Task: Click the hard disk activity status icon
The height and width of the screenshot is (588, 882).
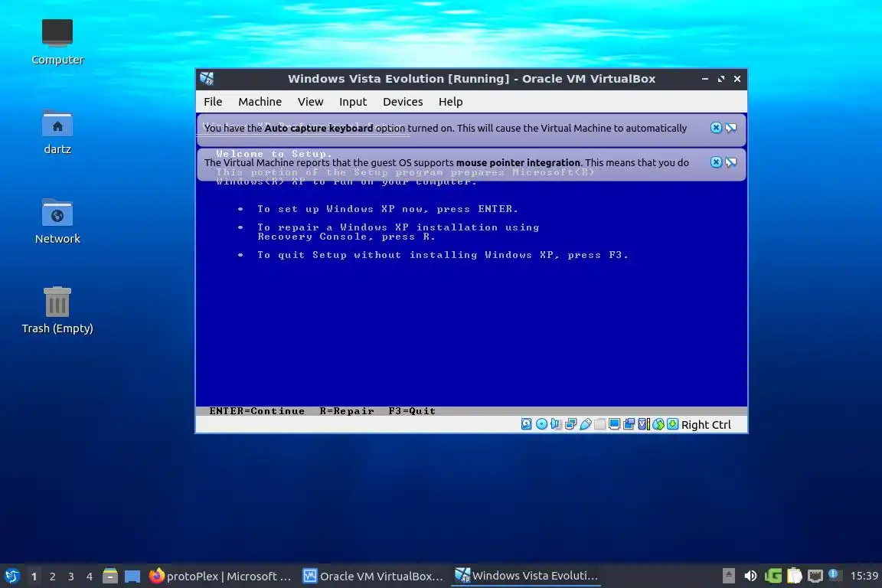Action: pos(527,424)
